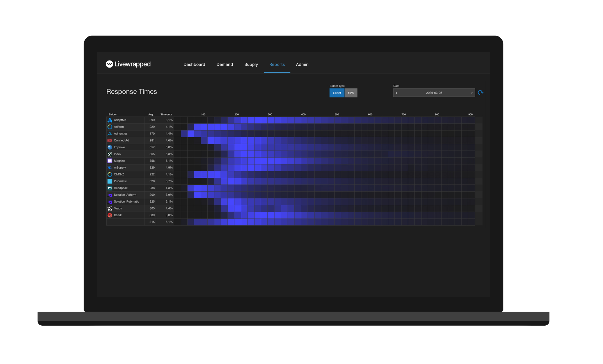Screen dimensions: 603x364
Task: Sort by the Timeouts column header
Action: [x=166, y=114]
